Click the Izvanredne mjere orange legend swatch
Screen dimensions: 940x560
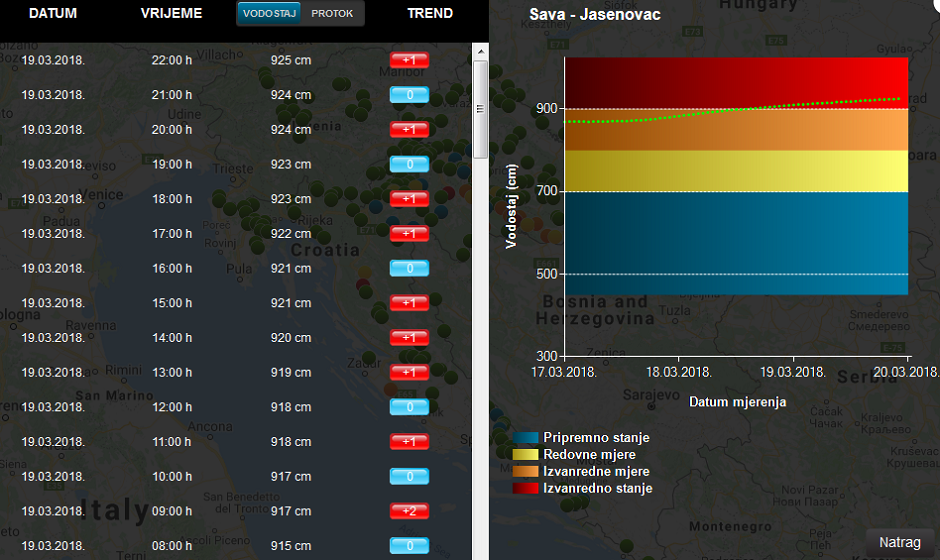(526, 472)
